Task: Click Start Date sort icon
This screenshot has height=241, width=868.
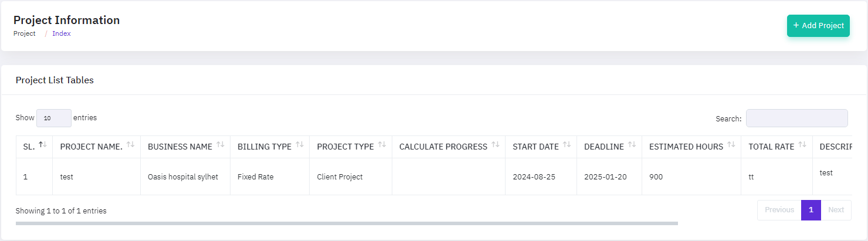Action: pyautogui.click(x=567, y=145)
